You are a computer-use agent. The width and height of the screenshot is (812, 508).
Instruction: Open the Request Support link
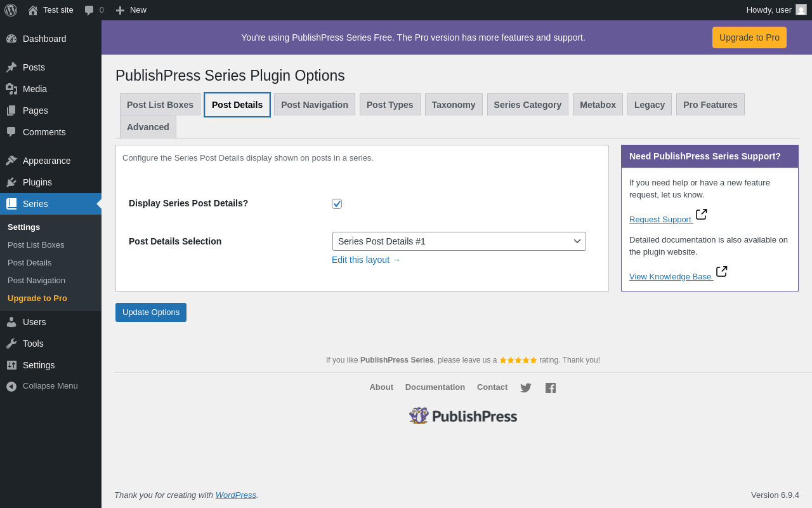[x=660, y=219]
